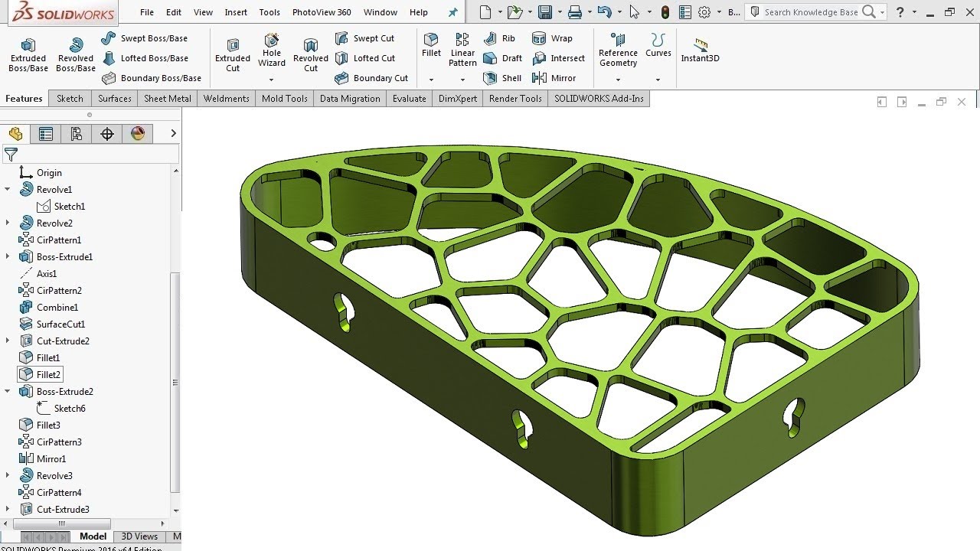The width and height of the screenshot is (980, 551).
Task: Switch to the SOLIDWORKS Add-Ins tab
Action: pyautogui.click(x=599, y=99)
